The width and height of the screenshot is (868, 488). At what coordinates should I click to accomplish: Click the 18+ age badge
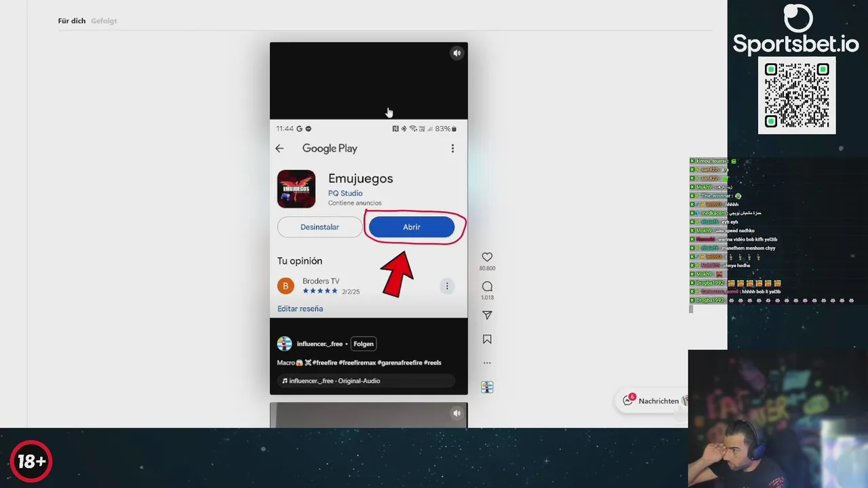[31, 462]
